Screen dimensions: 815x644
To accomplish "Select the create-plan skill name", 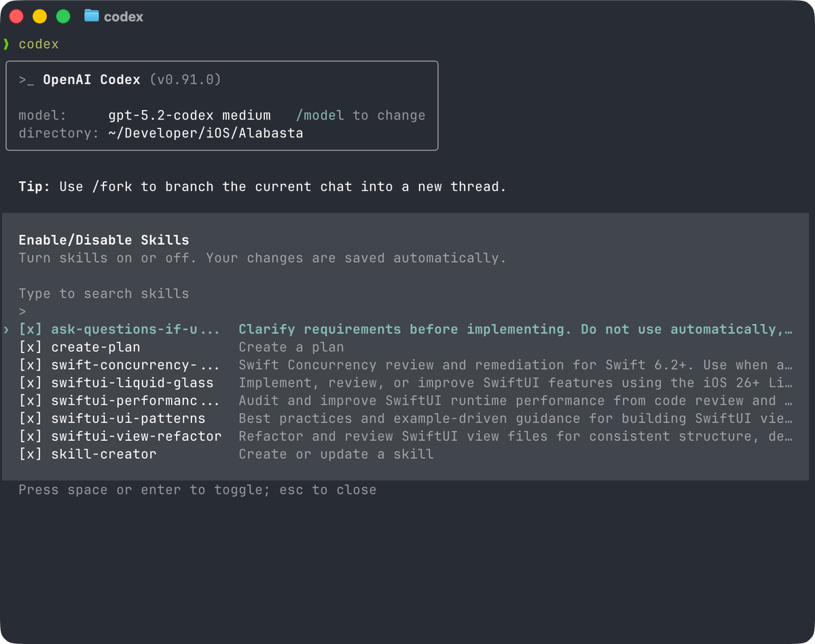I will click(x=96, y=347).
